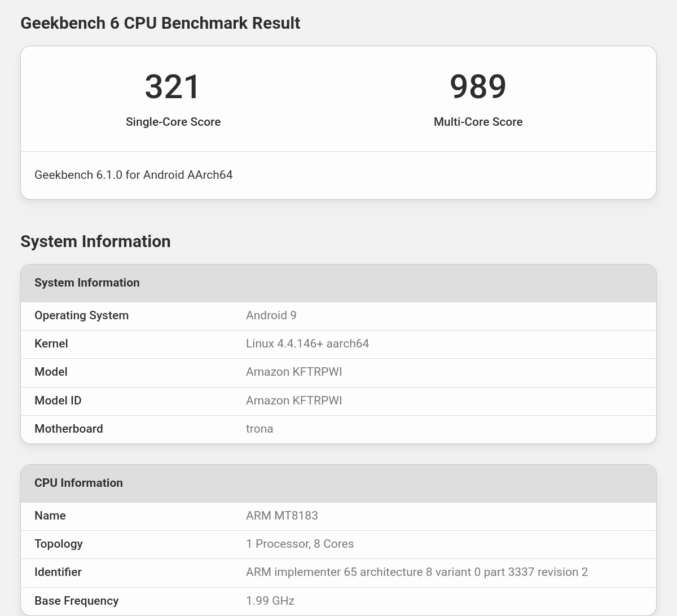
Task: Click the Topology row label
Action: click(x=59, y=544)
